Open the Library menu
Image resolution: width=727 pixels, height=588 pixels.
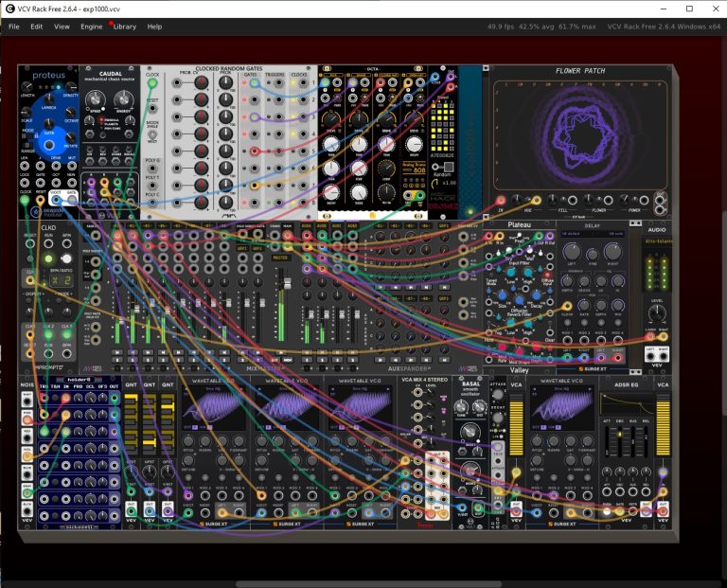[x=125, y=27]
